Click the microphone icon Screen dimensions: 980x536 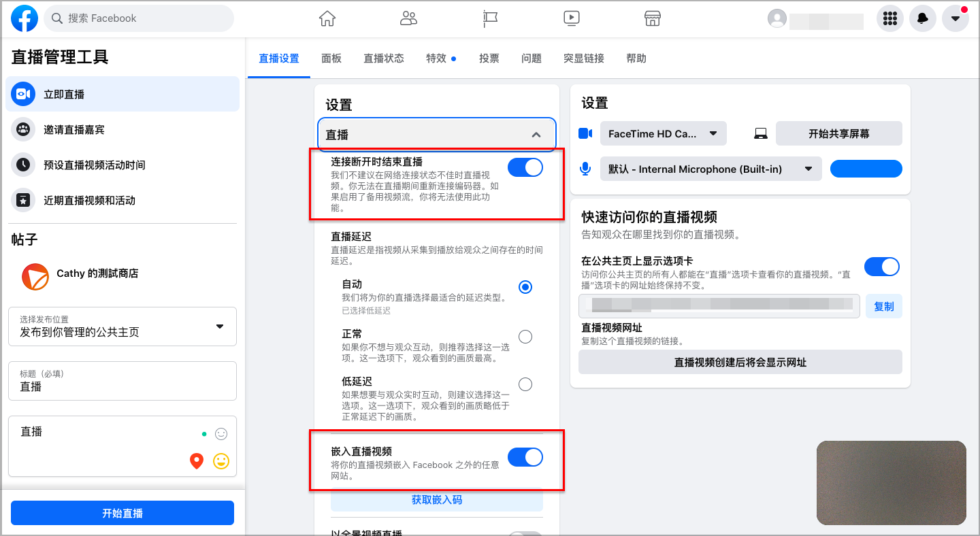(585, 169)
